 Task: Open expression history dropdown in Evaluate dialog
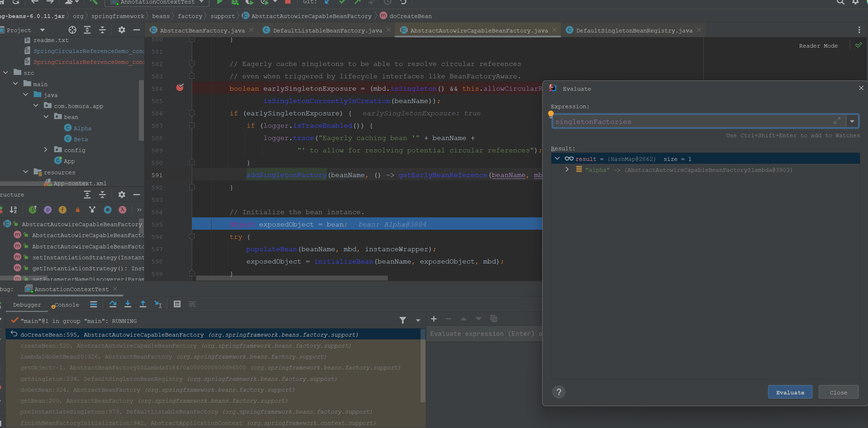coord(852,121)
